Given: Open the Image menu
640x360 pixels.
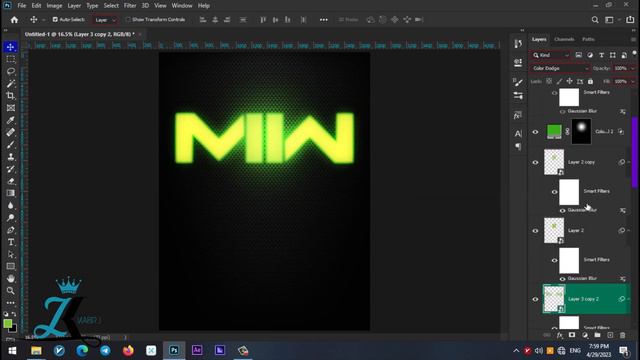Looking at the screenshot, I should [x=54, y=6].
